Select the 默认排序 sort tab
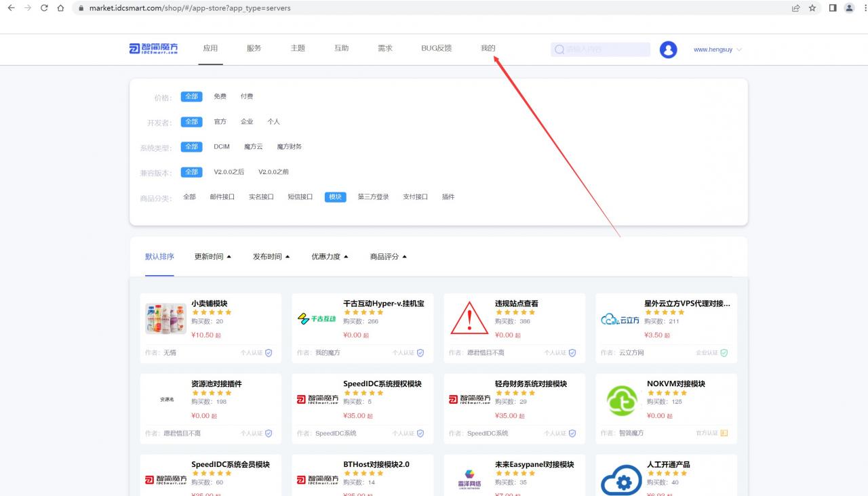Screen dimensions: 868x496 [x=159, y=257]
